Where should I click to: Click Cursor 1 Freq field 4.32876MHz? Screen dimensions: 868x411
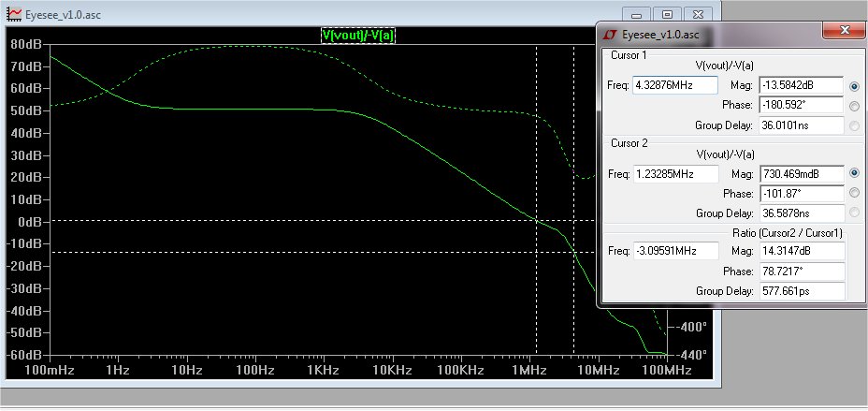pyautogui.click(x=675, y=85)
